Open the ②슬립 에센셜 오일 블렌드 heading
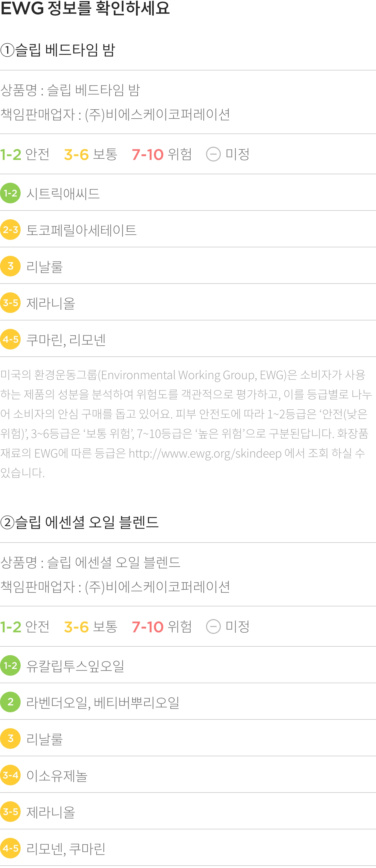This screenshot has width=376, height=868. (x=79, y=522)
